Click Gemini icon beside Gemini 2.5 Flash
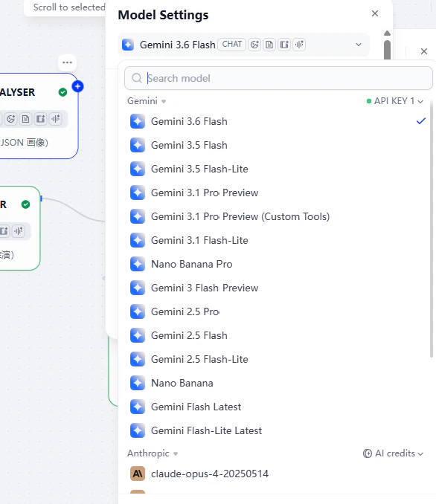This screenshot has height=504, width=436. click(138, 335)
